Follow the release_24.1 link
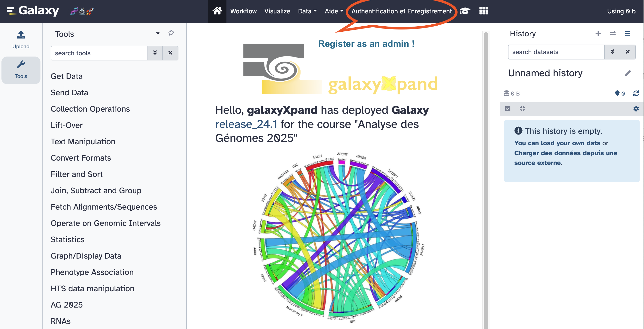 click(x=246, y=124)
